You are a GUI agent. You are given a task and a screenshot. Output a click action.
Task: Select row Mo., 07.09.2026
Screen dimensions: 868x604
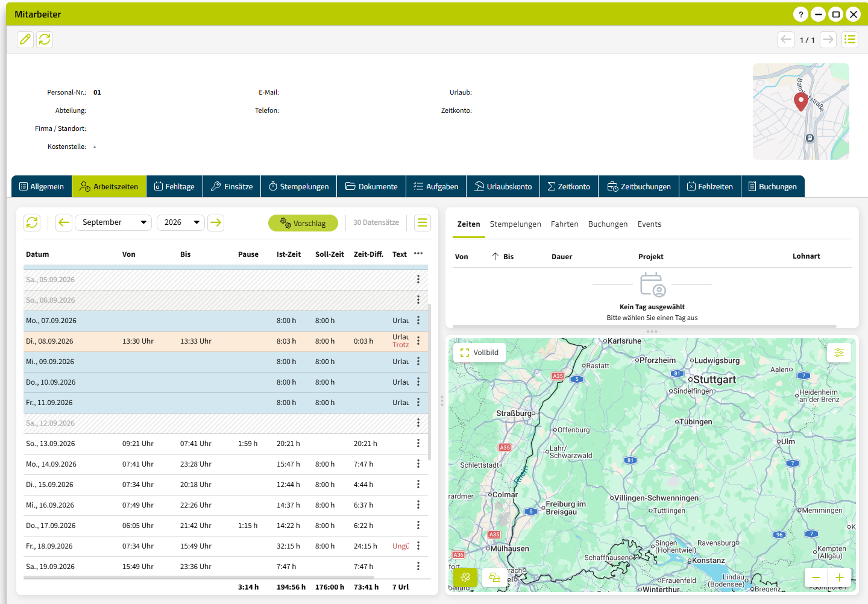(226, 321)
